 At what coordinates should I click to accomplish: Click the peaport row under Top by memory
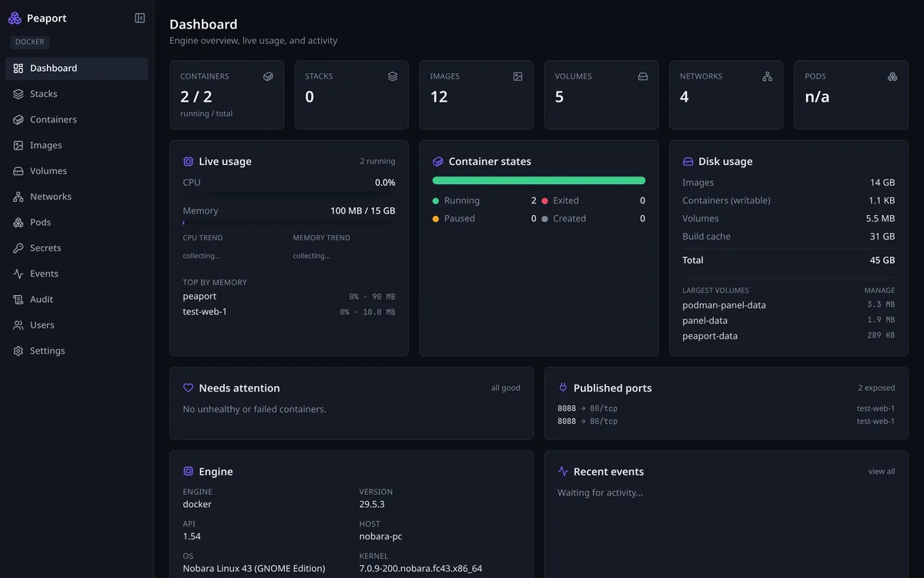tap(289, 297)
